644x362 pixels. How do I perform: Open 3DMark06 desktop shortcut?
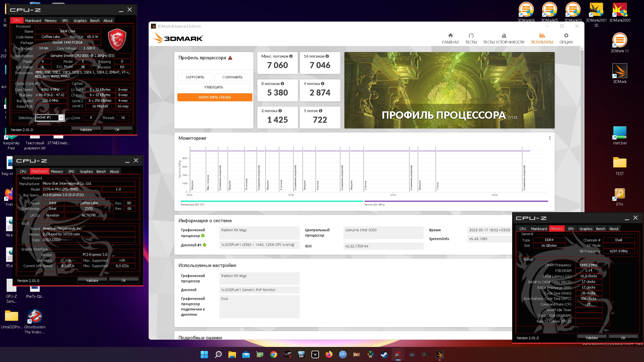(x=526, y=12)
